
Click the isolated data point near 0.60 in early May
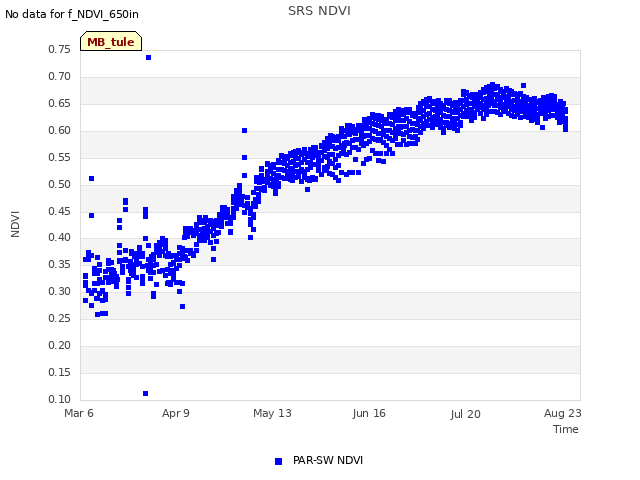coord(244,131)
